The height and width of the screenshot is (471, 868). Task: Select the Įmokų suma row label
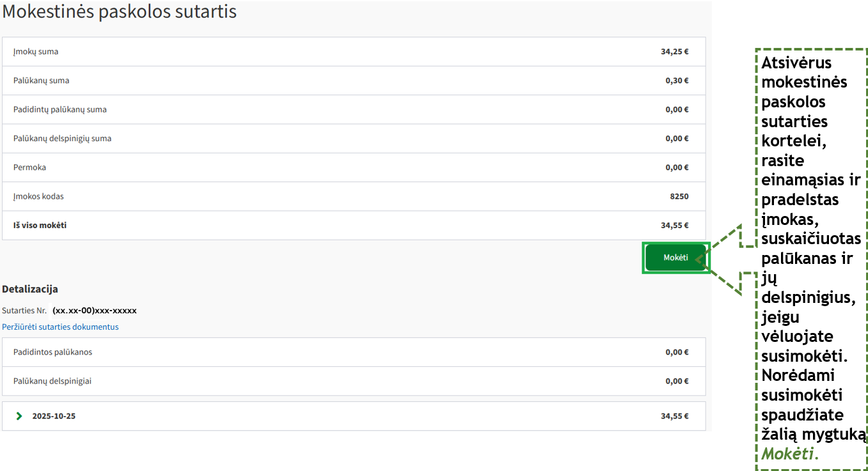tap(36, 52)
